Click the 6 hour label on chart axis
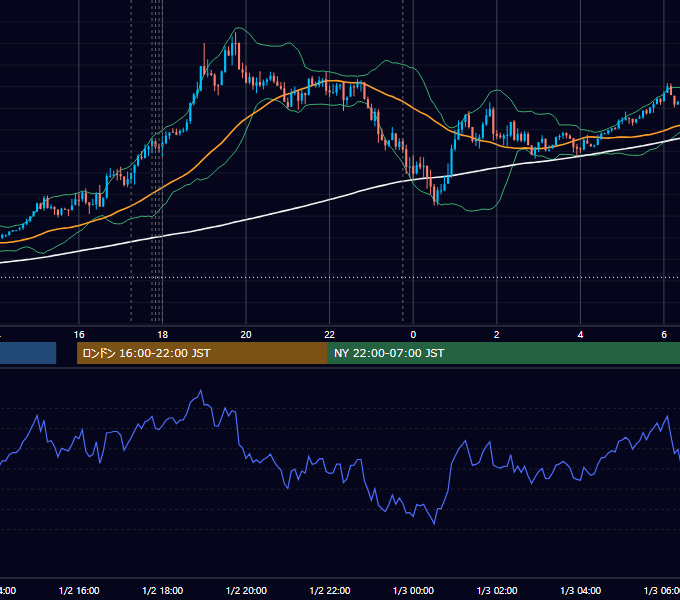680x600 pixels. 664,335
